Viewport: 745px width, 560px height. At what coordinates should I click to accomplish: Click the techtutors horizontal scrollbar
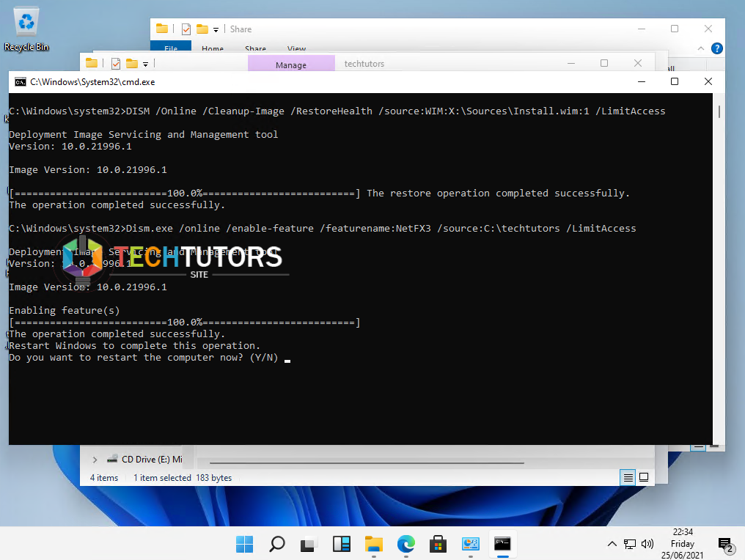point(367,463)
